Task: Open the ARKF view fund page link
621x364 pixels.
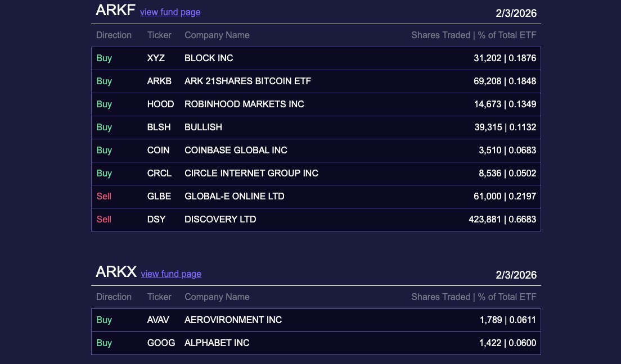Action: (170, 12)
